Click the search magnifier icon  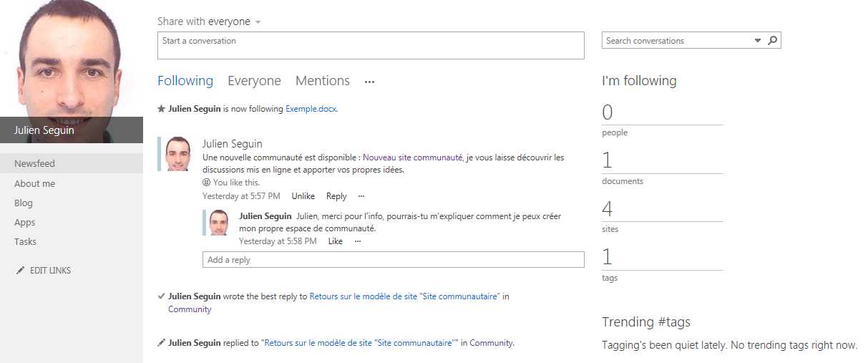pyautogui.click(x=772, y=41)
